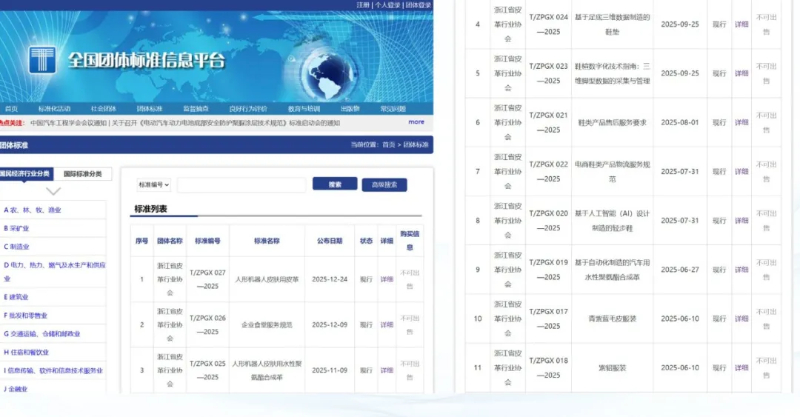Collapse the down chevron under classification tabs
This screenshot has width=800, height=417.
coord(53,190)
